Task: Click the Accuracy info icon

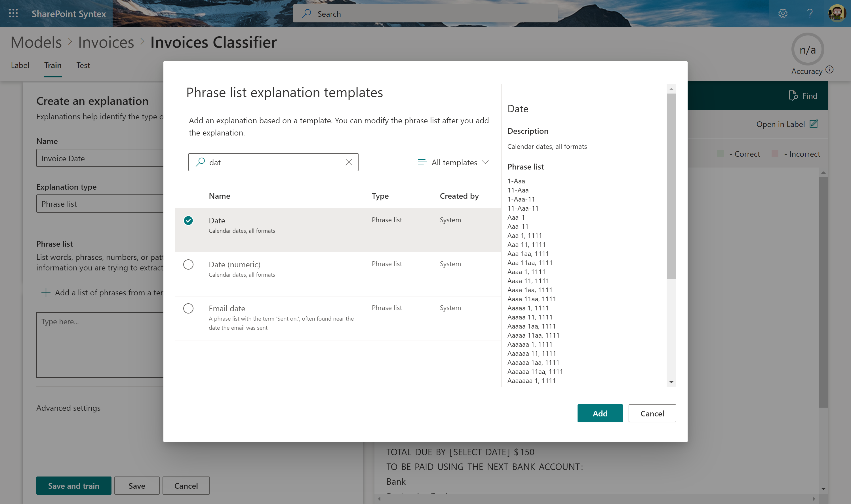Action: click(830, 70)
